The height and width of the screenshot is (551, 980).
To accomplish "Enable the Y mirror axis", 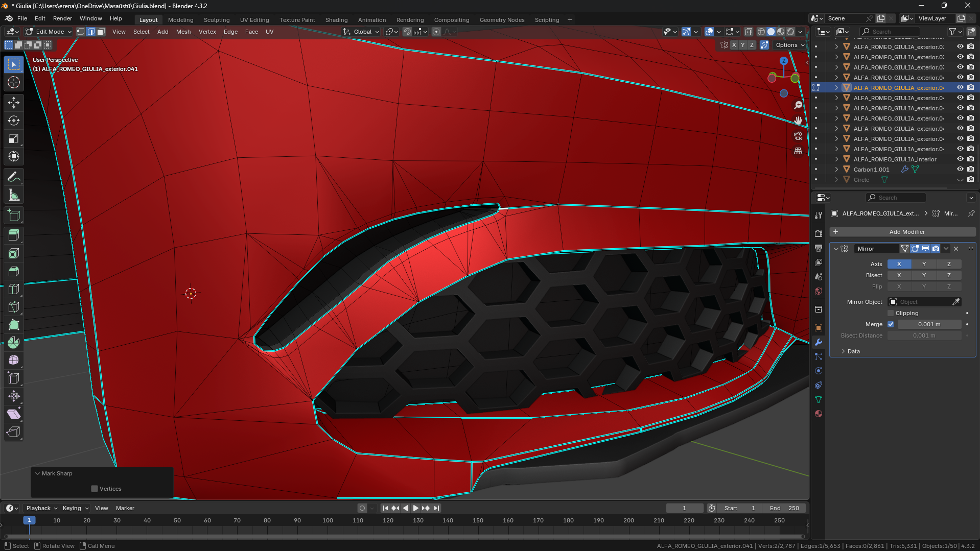I will tap(924, 264).
